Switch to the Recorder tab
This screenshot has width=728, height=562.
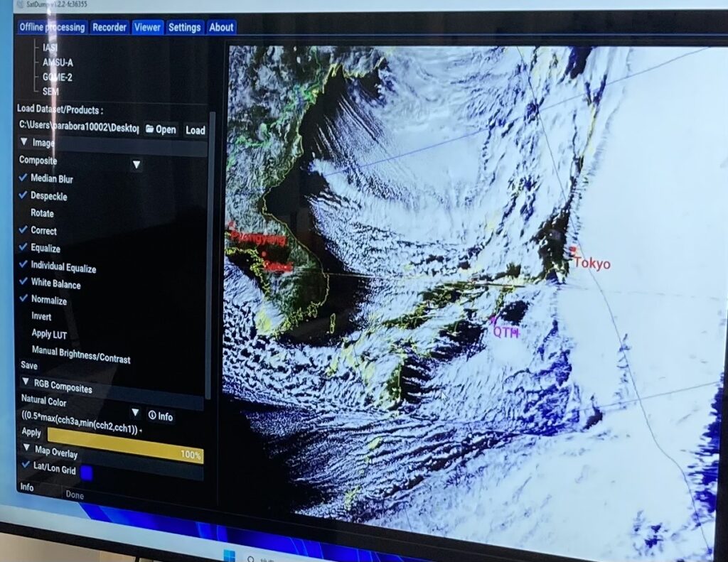pyautogui.click(x=110, y=27)
